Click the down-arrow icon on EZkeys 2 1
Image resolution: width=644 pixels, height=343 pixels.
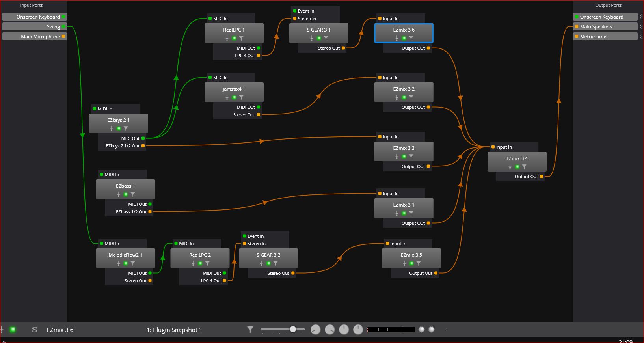click(112, 129)
